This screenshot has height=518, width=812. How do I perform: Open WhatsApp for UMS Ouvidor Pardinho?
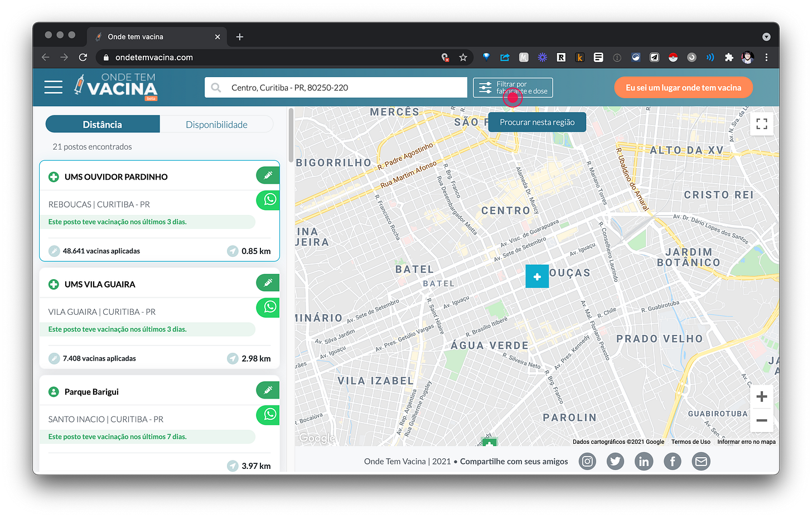(268, 200)
